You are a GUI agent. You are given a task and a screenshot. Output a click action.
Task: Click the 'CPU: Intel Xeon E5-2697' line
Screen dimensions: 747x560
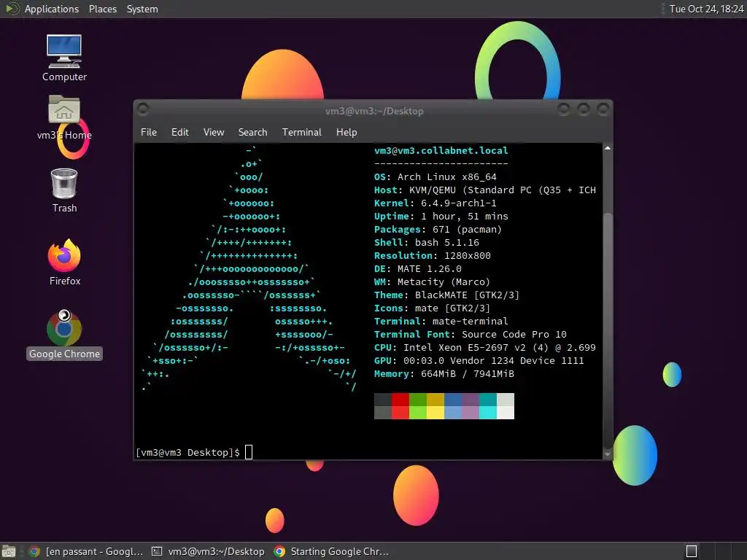pyautogui.click(x=485, y=348)
